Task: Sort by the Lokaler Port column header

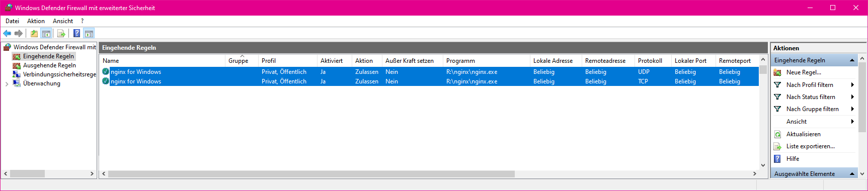Action: (693, 61)
